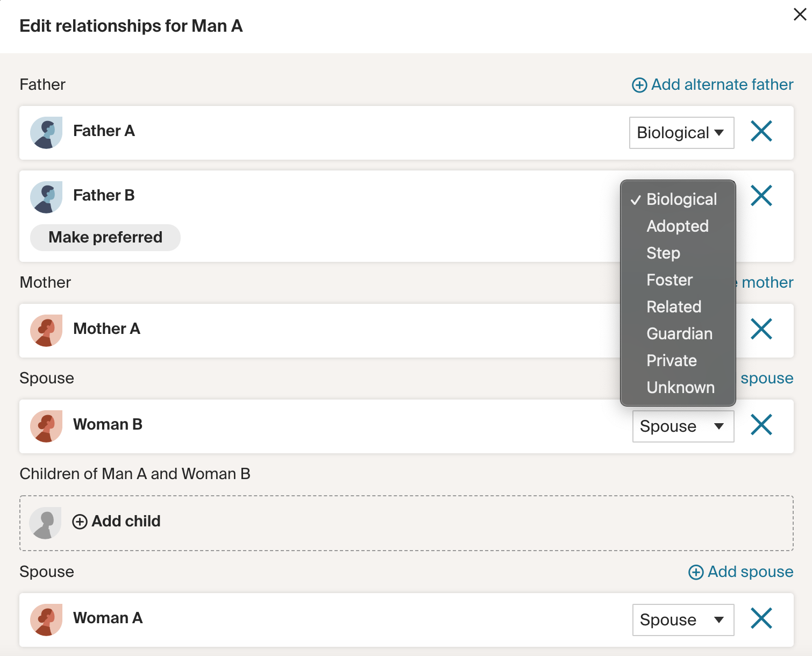812x656 pixels.
Task: Click the Add spouse link
Action: pyautogui.click(x=741, y=572)
